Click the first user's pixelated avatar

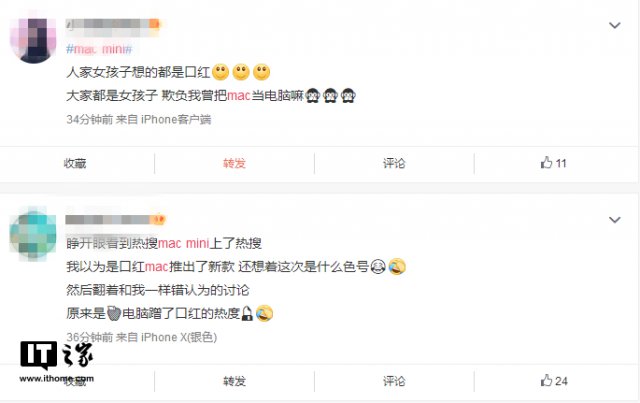[33, 40]
